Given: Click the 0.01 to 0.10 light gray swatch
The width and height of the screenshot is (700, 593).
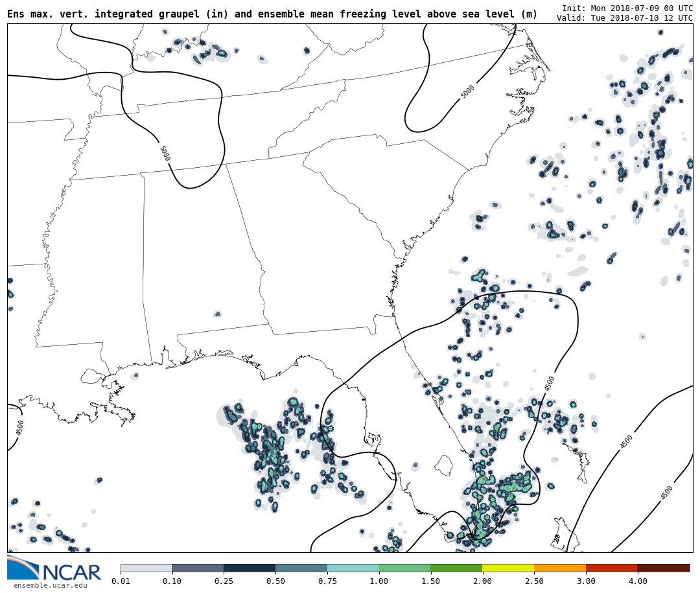Looking at the screenshot, I should pyautogui.click(x=146, y=568).
